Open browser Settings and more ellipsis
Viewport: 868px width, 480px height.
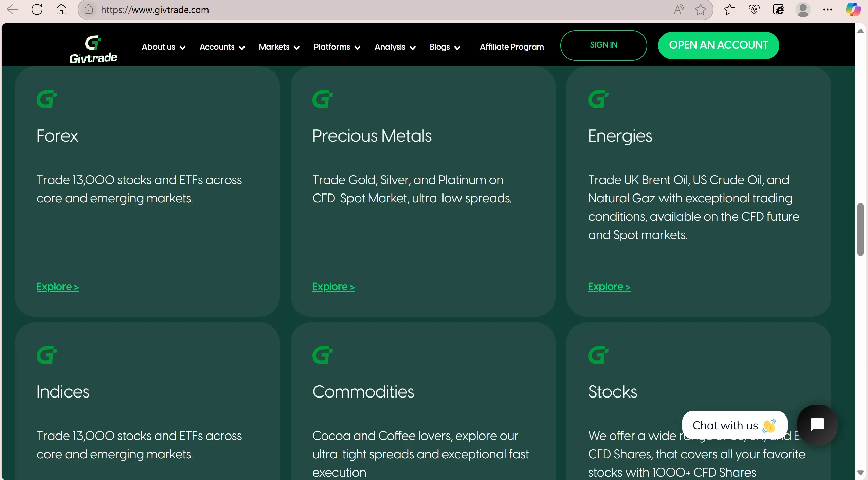[x=828, y=10]
